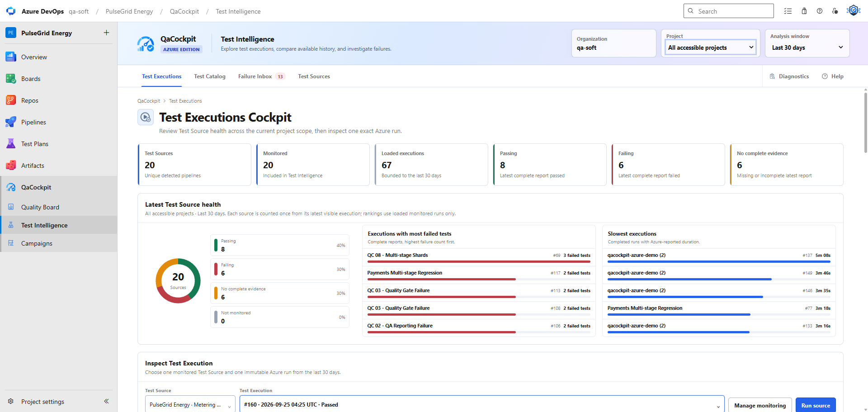Open the Test Sources tab
The width and height of the screenshot is (868, 412).
(314, 76)
